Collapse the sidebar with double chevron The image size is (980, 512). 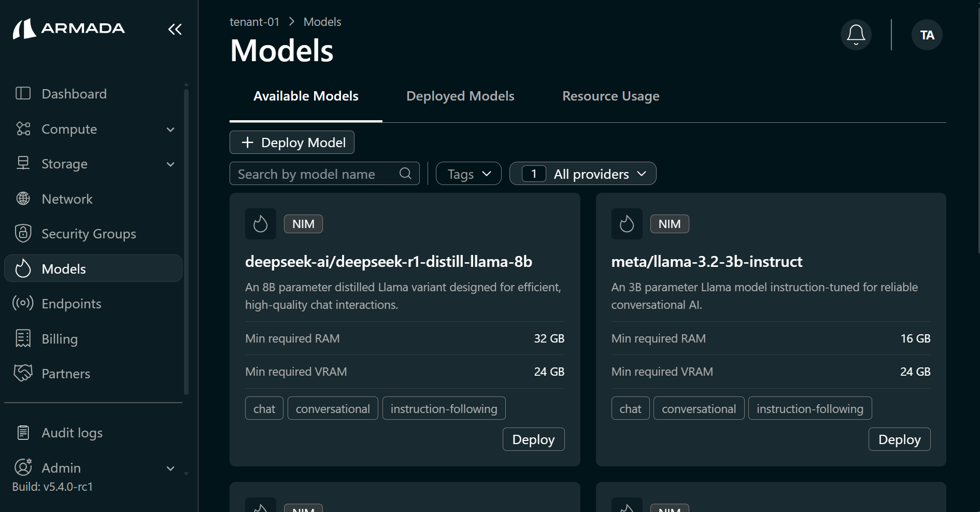[x=175, y=29]
